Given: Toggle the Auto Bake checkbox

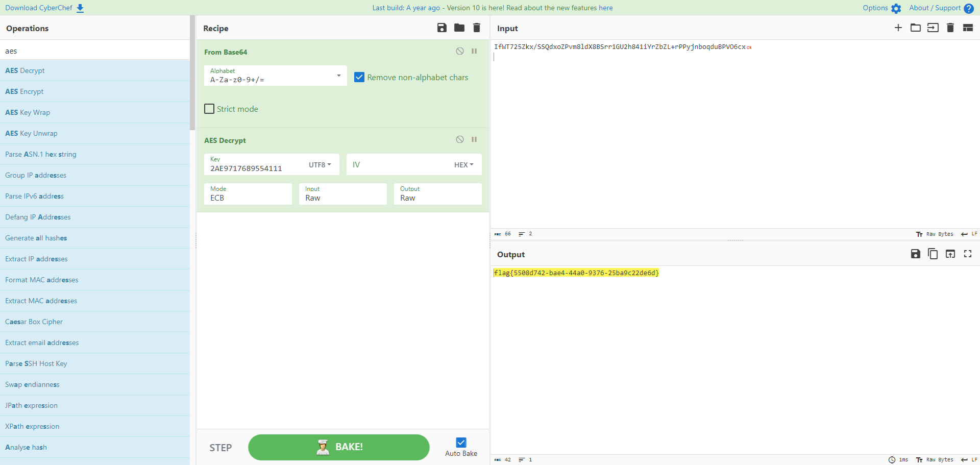Looking at the screenshot, I should point(461,443).
